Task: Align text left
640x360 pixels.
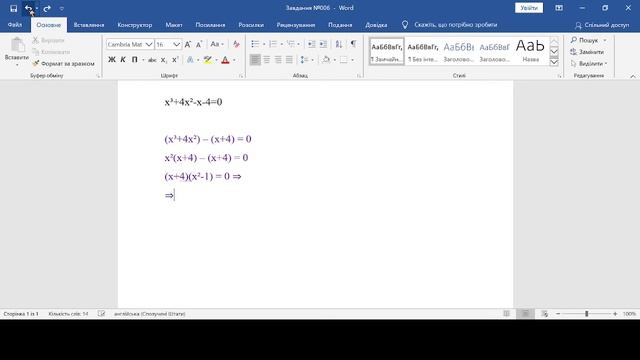Action: coord(255,60)
